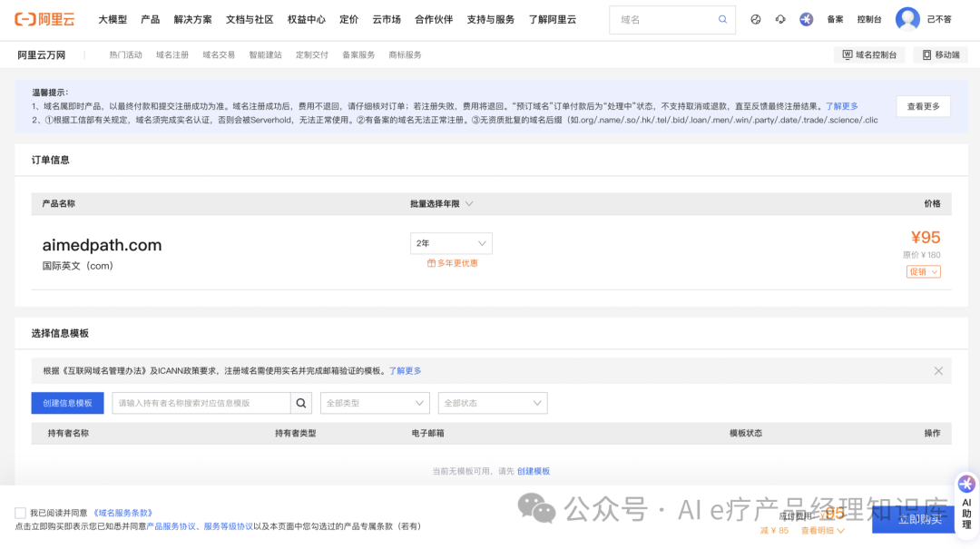Expand 批量选择年限 selector
980x549 pixels.
[x=441, y=204]
